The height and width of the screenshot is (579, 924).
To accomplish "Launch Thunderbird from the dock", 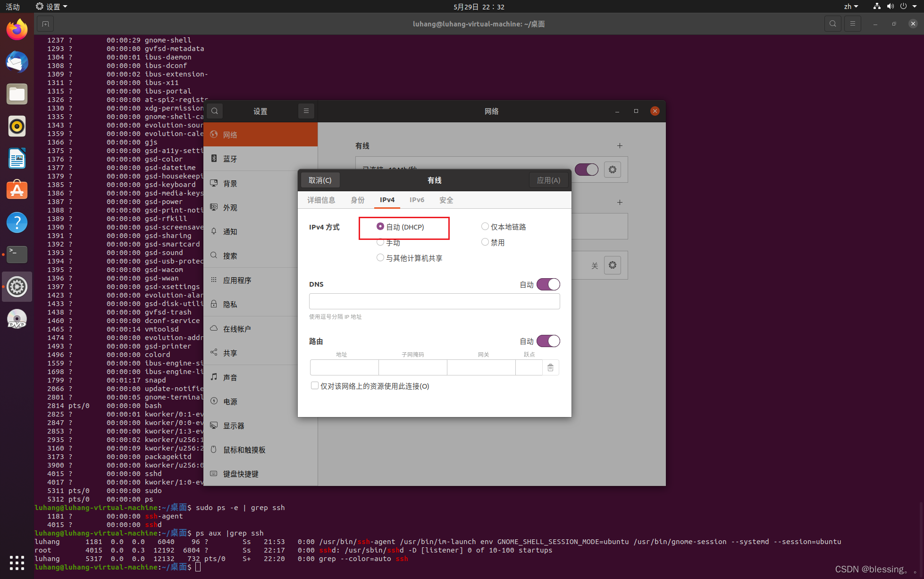I will [x=17, y=62].
